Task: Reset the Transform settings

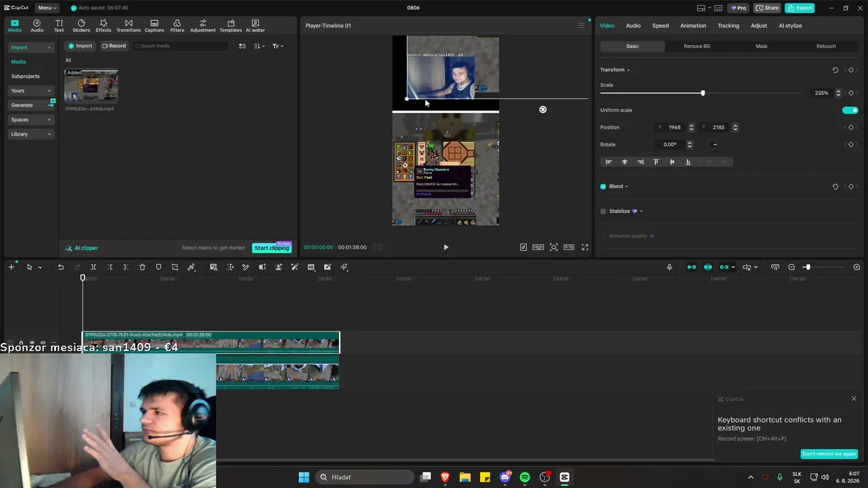Action: [835, 70]
